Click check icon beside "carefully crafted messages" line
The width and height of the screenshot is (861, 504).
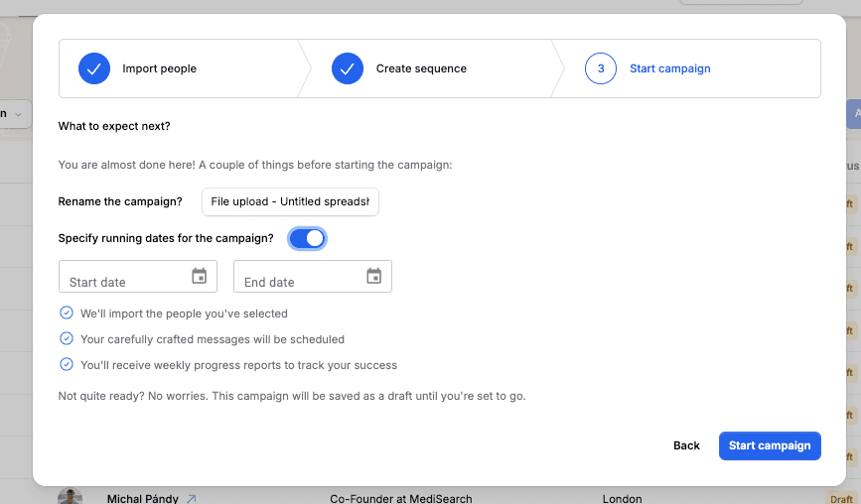click(67, 338)
